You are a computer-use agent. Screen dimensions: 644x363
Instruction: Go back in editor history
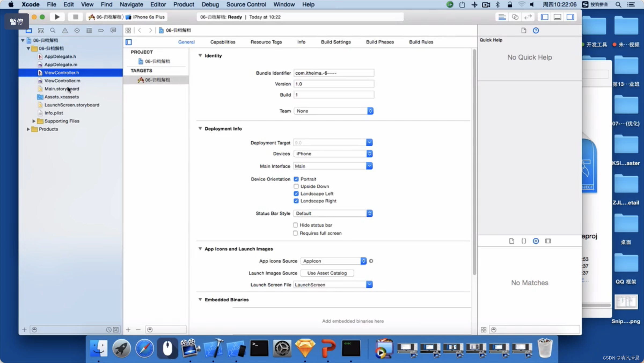pos(140,30)
